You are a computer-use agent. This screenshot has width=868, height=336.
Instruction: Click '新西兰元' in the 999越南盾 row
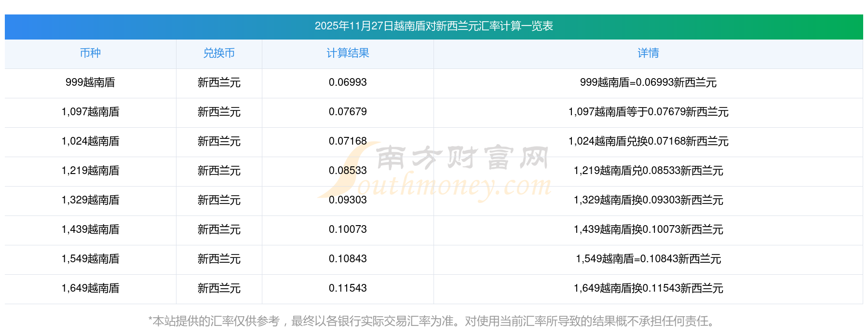(219, 82)
